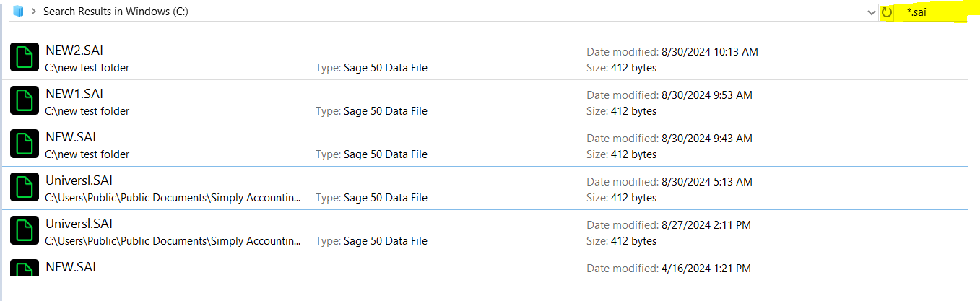Open the address bar history dropdown
The width and height of the screenshot is (980, 301).
coord(872,12)
